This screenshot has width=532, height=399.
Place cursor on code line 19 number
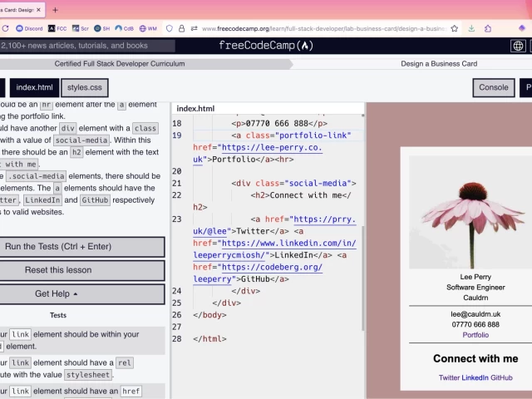177,135
